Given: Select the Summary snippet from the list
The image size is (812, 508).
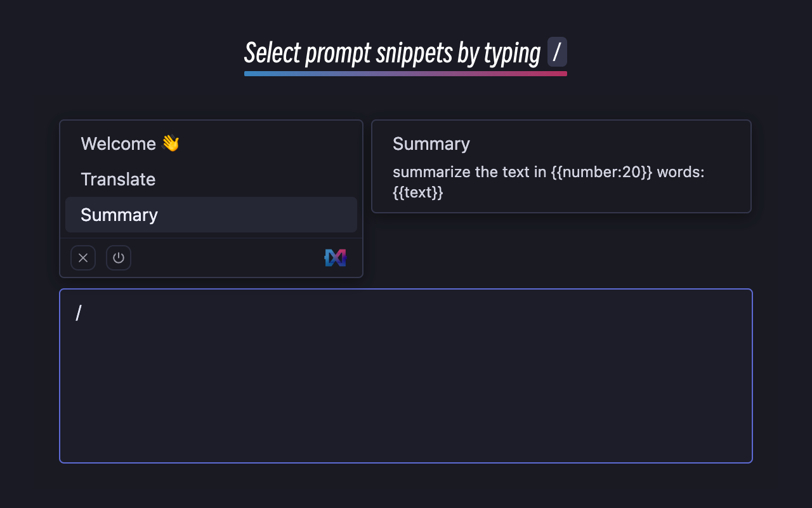Looking at the screenshot, I should pos(119,215).
